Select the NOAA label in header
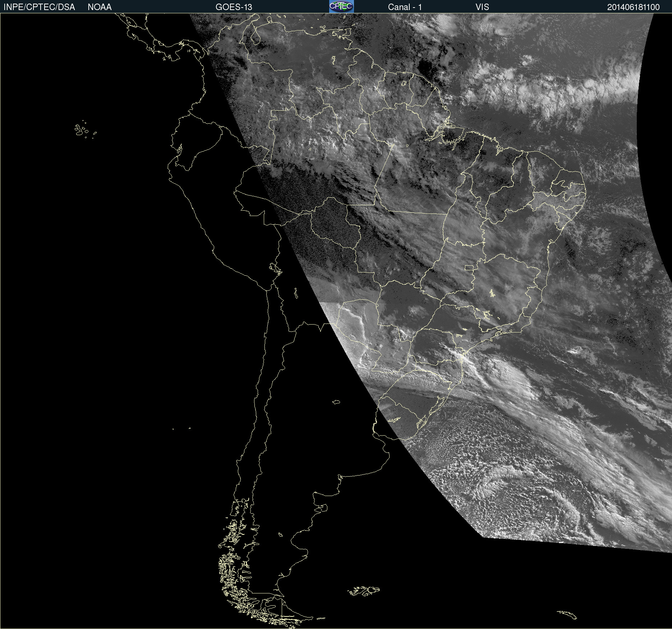672x629 pixels. coord(100,7)
